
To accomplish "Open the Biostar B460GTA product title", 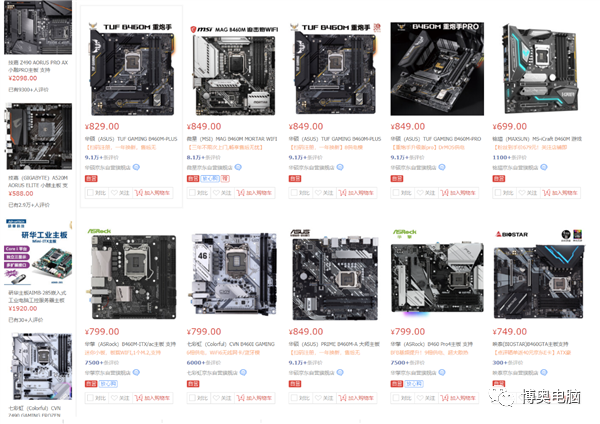I will tap(530, 344).
